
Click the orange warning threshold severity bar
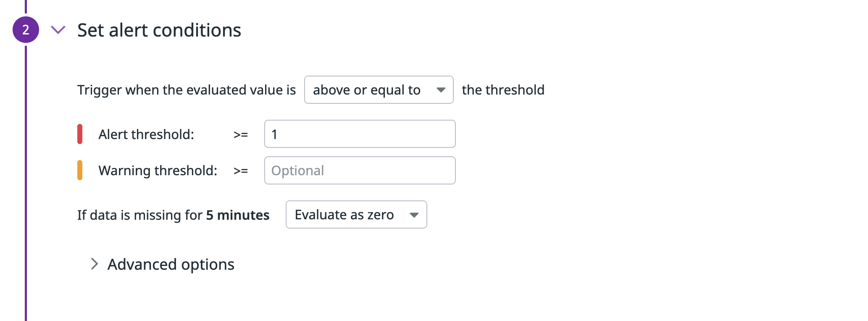point(80,170)
